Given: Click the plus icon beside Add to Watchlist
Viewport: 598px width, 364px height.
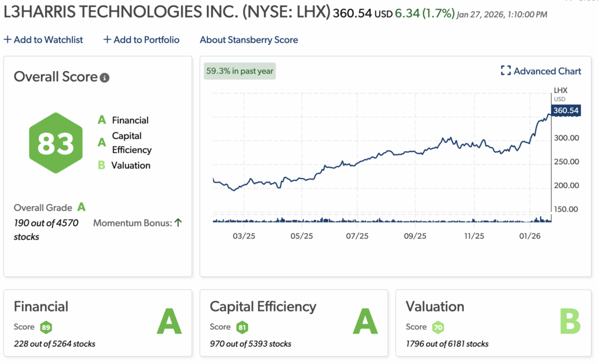Looking at the screenshot, I should (x=7, y=40).
